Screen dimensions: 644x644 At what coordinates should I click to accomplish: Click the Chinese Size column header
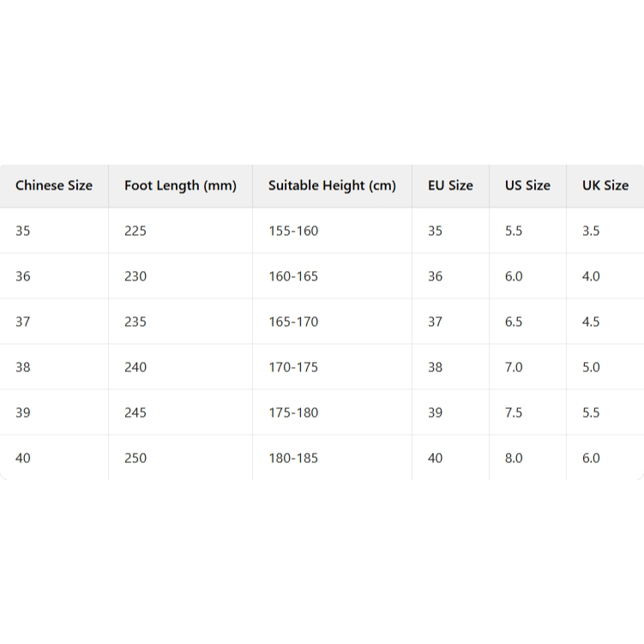point(54,185)
